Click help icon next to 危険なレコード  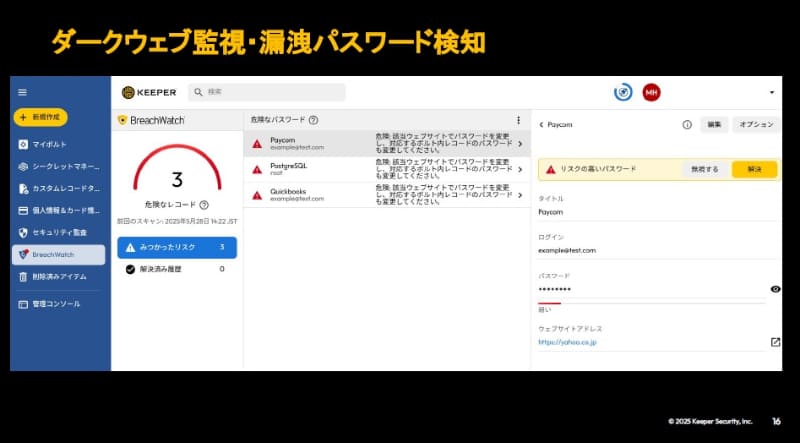(x=204, y=205)
